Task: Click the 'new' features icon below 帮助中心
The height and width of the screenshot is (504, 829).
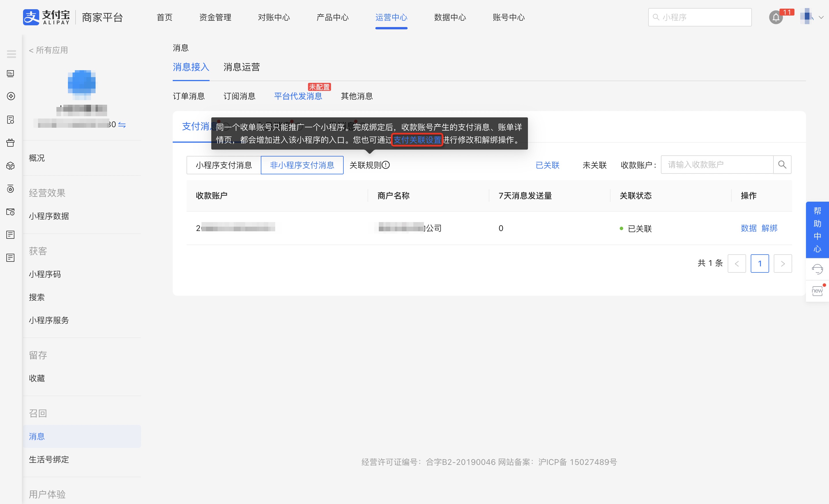Action: (817, 291)
